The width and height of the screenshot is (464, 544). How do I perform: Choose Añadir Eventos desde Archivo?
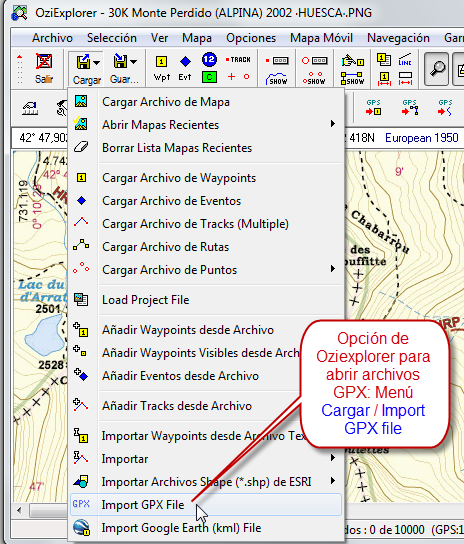pos(186,376)
